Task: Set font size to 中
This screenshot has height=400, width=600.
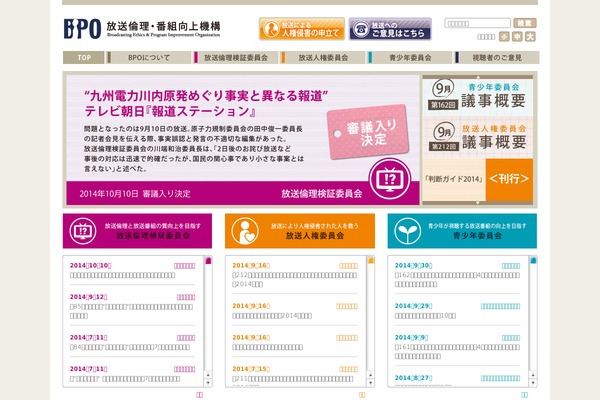Action: coord(517,37)
